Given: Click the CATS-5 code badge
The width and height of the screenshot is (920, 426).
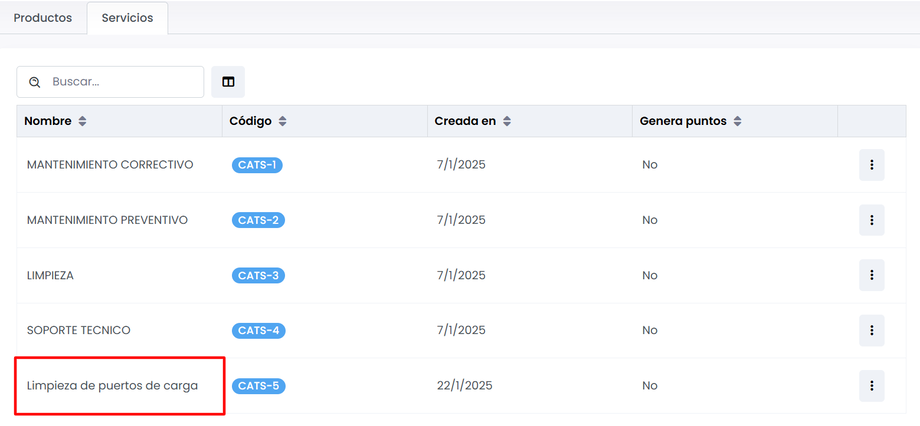Looking at the screenshot, I should pyautogui.click(x=258, y=385).
